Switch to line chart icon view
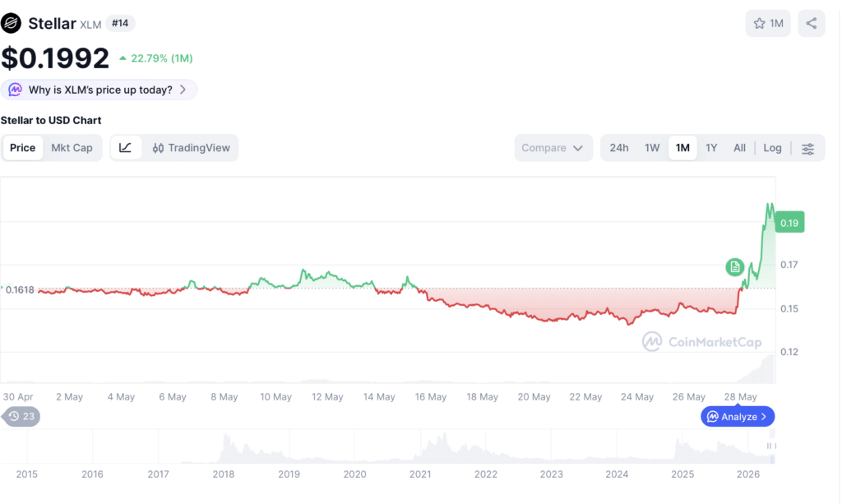The width and height of the screenshot is (842, 504). click(x=126, y=148)
